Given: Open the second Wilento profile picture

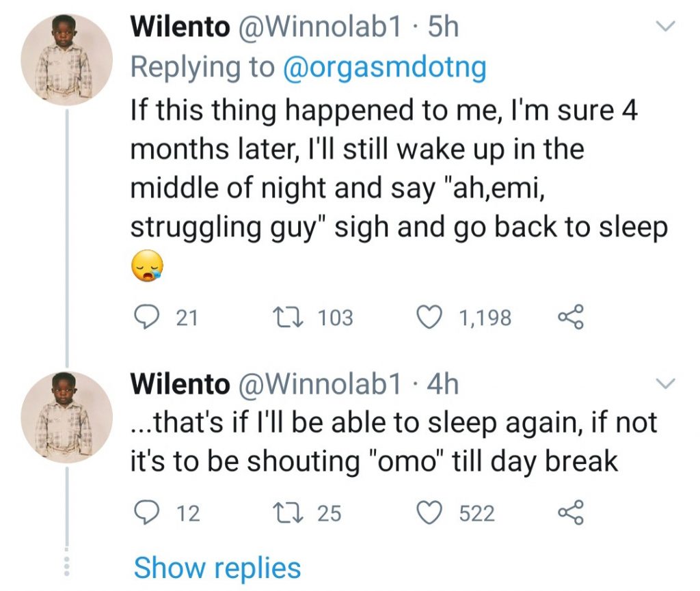Looking at the screenshot, I should click(66, 416).
